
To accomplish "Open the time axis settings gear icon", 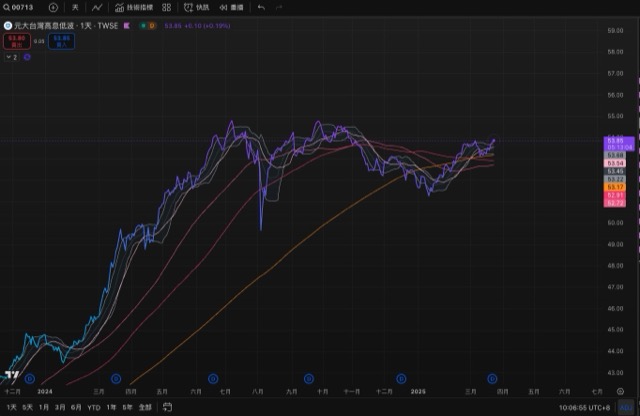I will (x=620, y=392).
